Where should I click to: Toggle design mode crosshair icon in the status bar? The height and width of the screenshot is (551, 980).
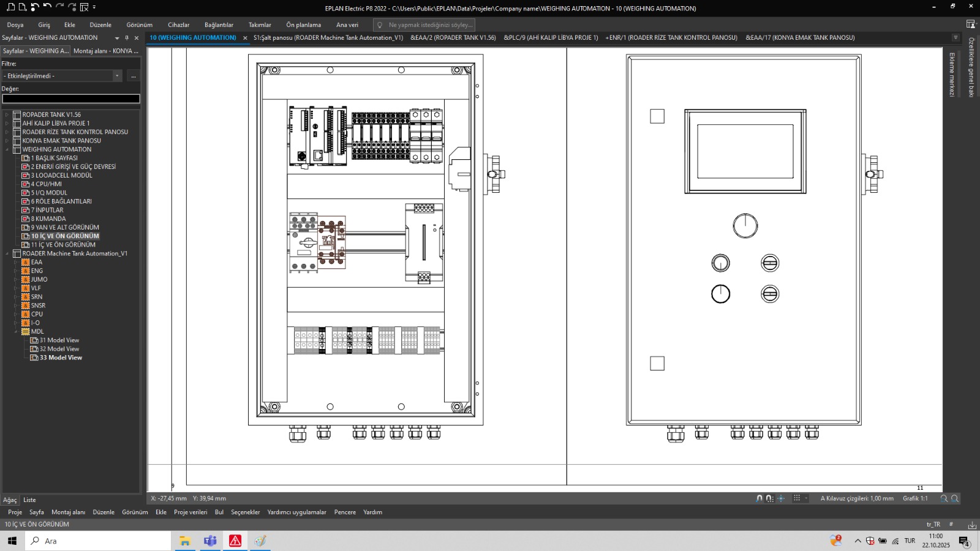pos(781,498)
